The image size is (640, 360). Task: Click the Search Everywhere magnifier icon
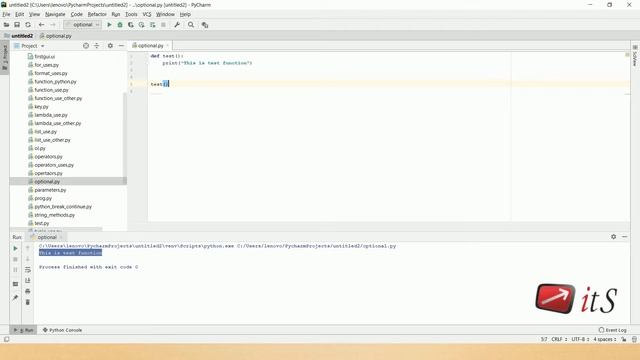click(191, 25)
